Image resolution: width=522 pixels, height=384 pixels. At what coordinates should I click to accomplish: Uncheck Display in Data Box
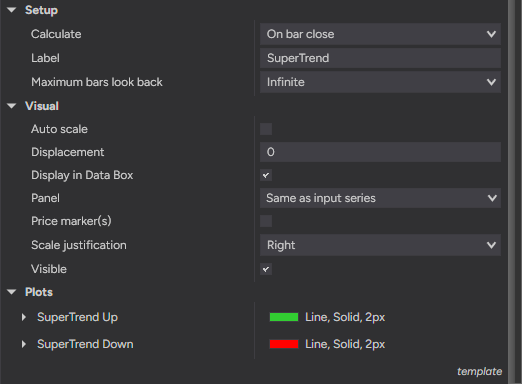266,175
